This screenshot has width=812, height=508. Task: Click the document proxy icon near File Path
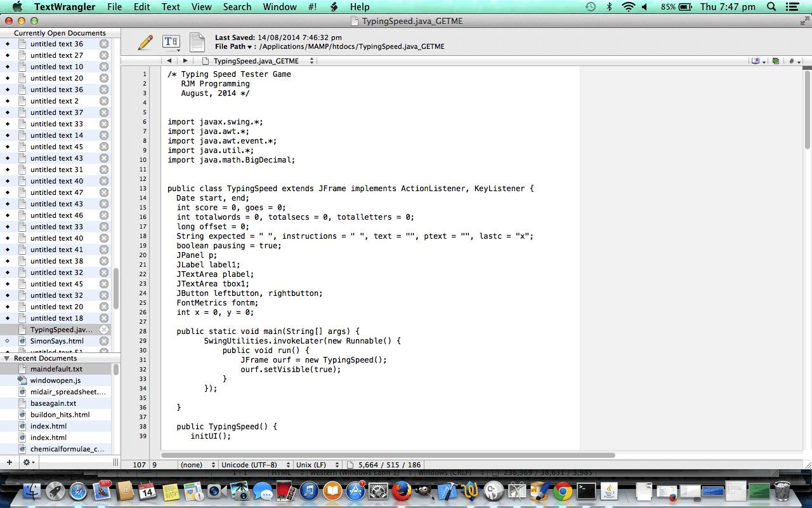pos(197,42)
